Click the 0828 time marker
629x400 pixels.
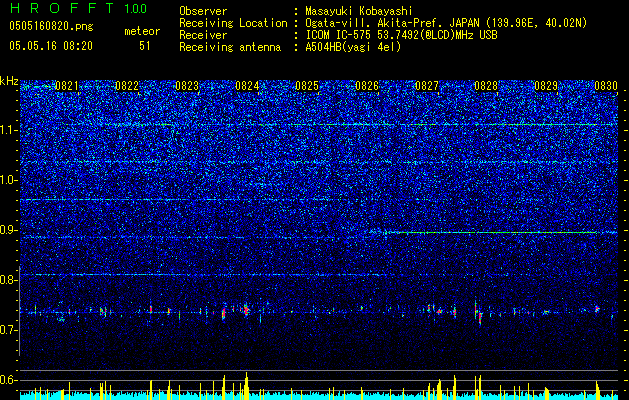click(486, 86)
